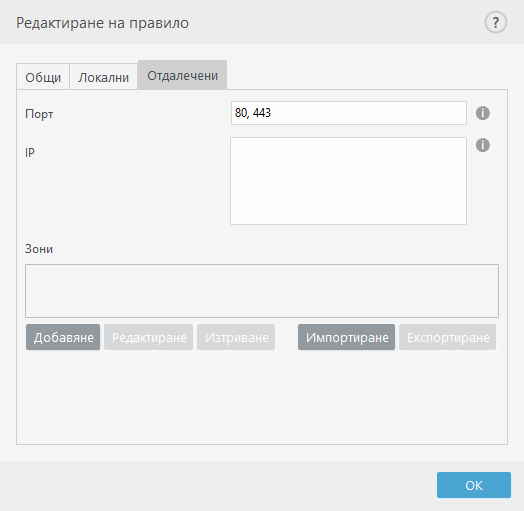Click the Зони label

[39, 249]
